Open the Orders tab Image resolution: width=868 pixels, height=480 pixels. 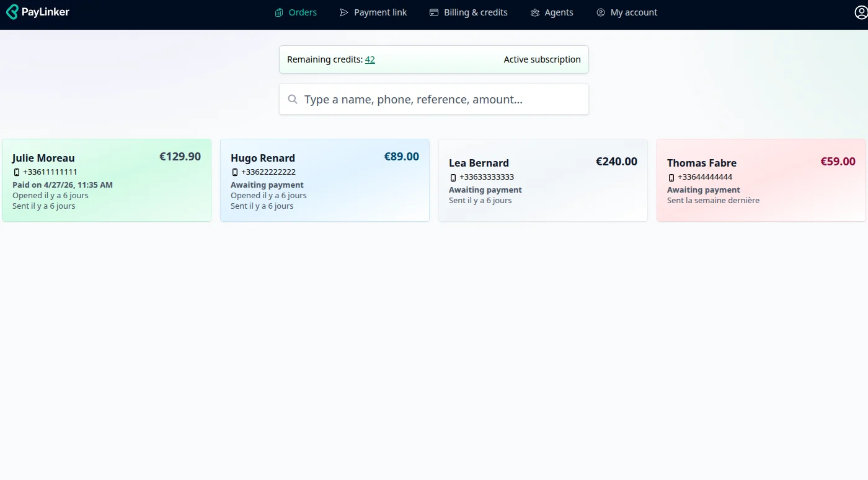point(296,12)
